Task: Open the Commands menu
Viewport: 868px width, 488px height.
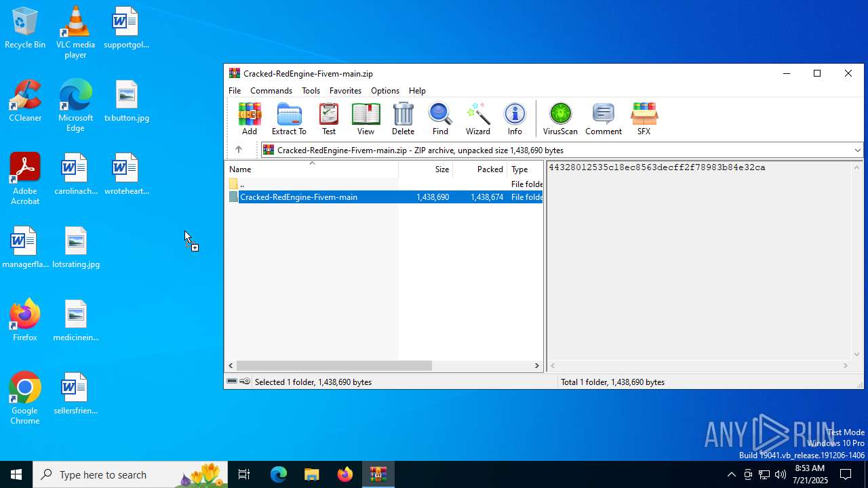Action: pos(271,91)
